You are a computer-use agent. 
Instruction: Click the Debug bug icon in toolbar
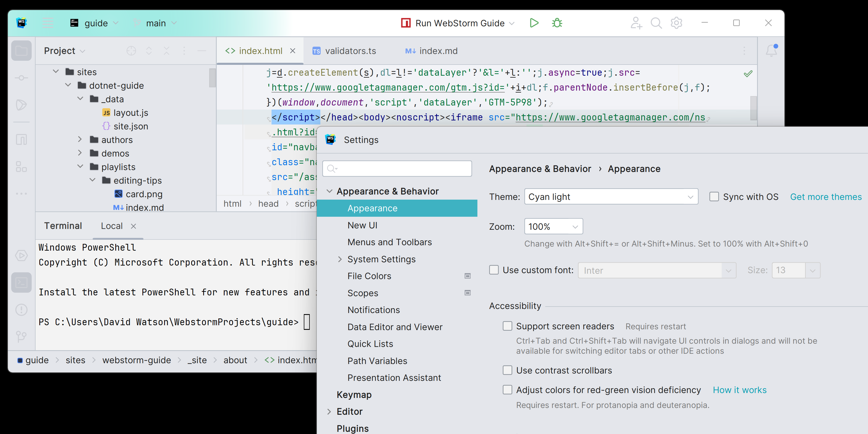pos(557,23)
